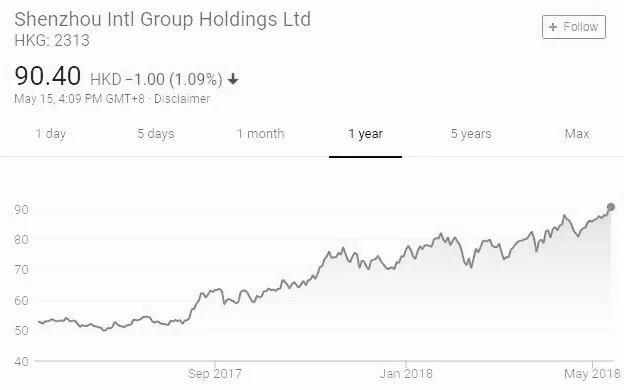Viewport: 624px width, 390px height.
Task: Click the -1.00 (1.09%) price change text
Action: tap(174, 79)
